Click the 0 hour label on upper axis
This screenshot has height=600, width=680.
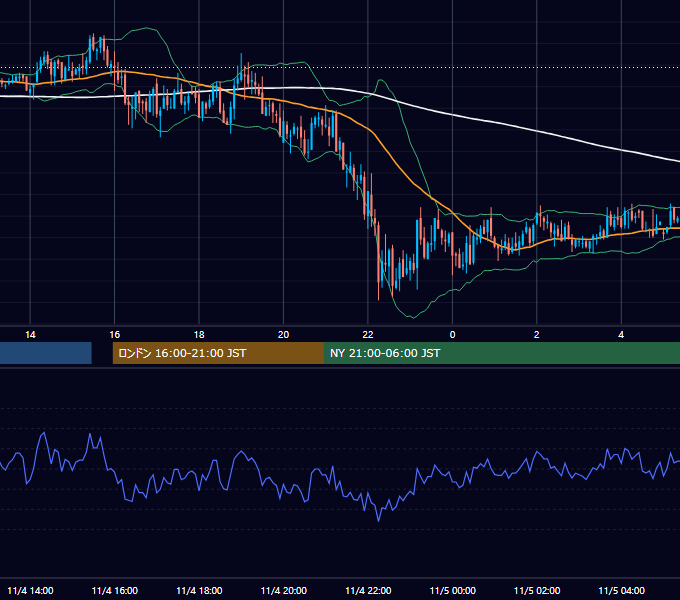452,335
